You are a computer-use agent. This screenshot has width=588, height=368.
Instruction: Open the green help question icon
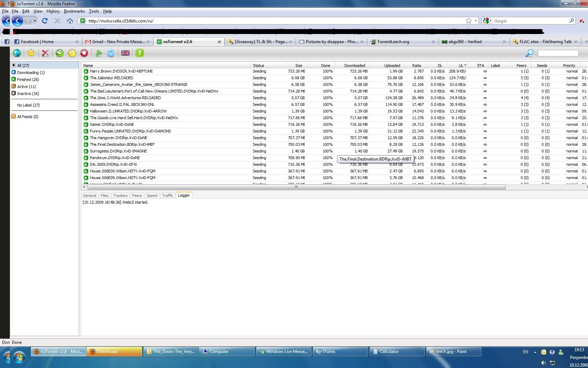[140, 53]
